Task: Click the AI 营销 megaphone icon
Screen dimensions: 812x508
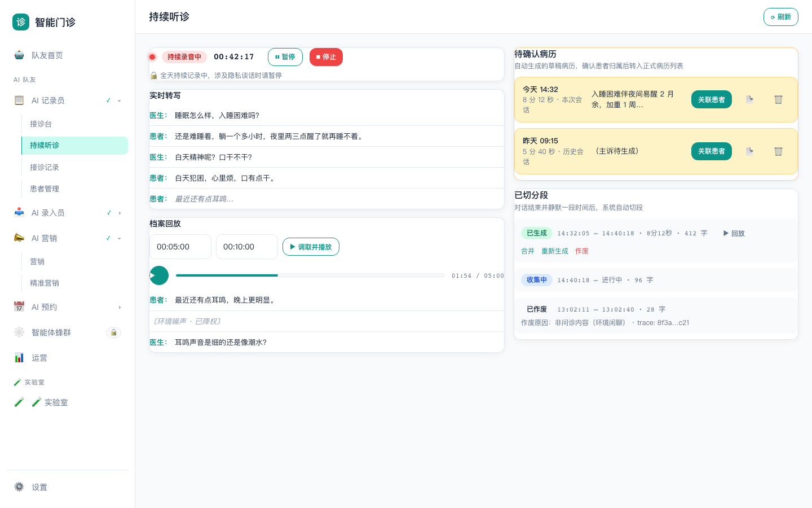Action: click(19, 238)
